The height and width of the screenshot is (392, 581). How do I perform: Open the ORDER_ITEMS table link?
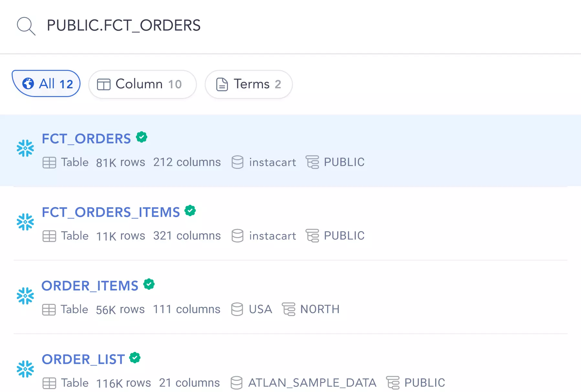[x=90, y=286]
